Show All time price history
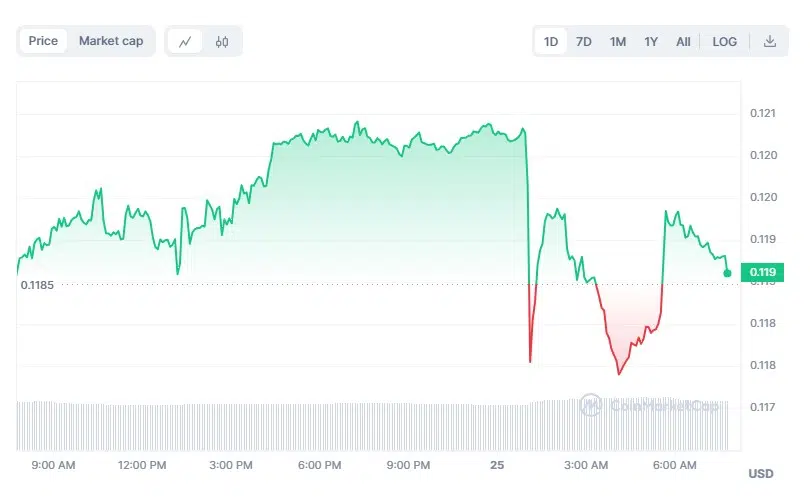810x497 pixels. click(x=683, y=42)
